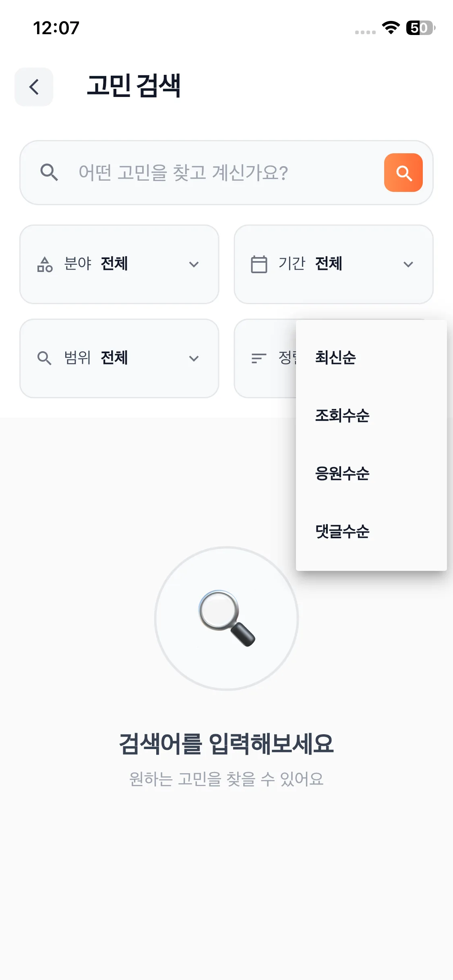The height and width of the screenshot is (980, 453).
Task: Tap the magnifier icon beside 범위
Action: [44, 358]
